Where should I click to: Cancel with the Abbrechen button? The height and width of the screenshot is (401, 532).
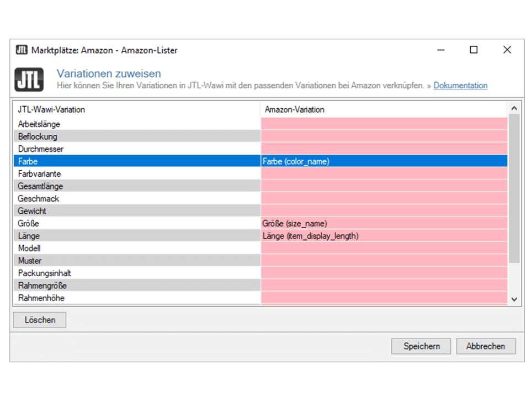[x=486, y=346]
